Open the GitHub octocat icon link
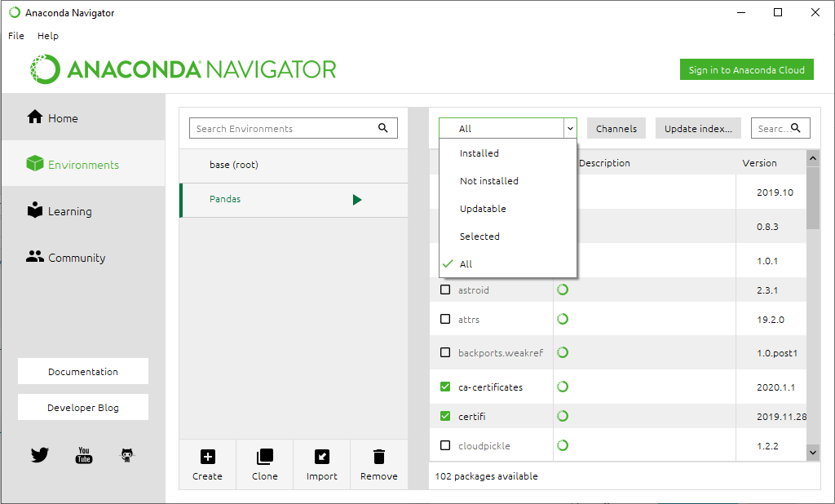This screenshot has width=835, height=504. click(x=126, y=455)
